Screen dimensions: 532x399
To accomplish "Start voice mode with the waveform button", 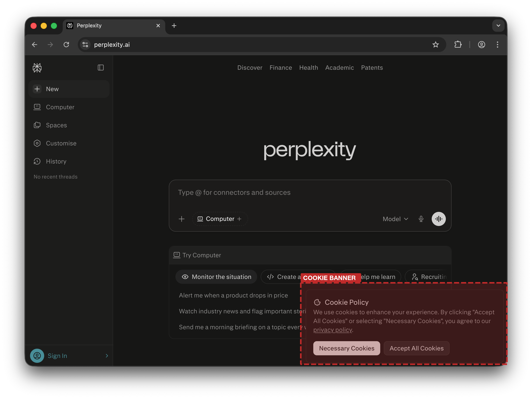I will click(x=439, y=219).
